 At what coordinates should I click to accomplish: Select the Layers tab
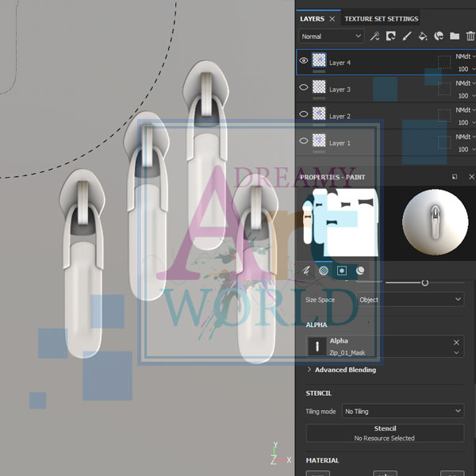click(312, 18)
